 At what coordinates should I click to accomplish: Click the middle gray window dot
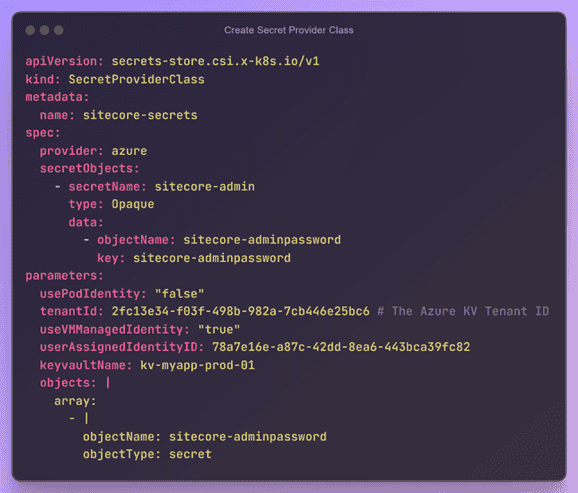coord(45,30)
